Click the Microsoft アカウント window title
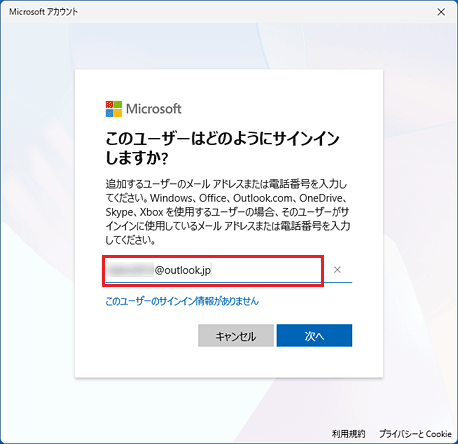This screenshot has width=458, height=444. (x=43, y=12)
